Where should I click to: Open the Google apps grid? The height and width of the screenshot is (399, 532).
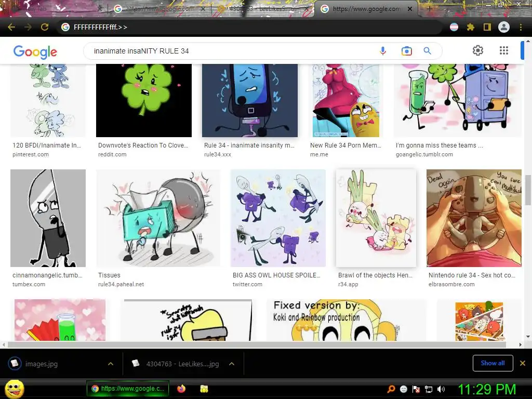point(504,50)
